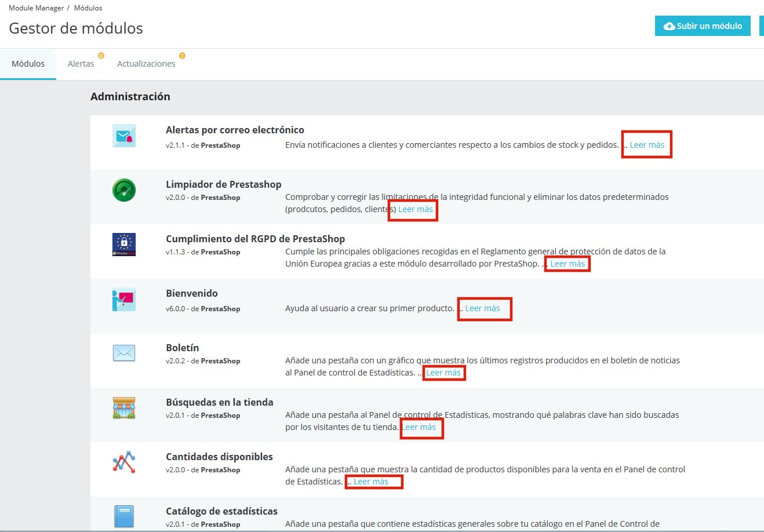Image resolution: width=764 pixels, height=532 pixels.
Task: Select the module name Bienvenido
Action: pyautogui.click(x=192, y=293)
